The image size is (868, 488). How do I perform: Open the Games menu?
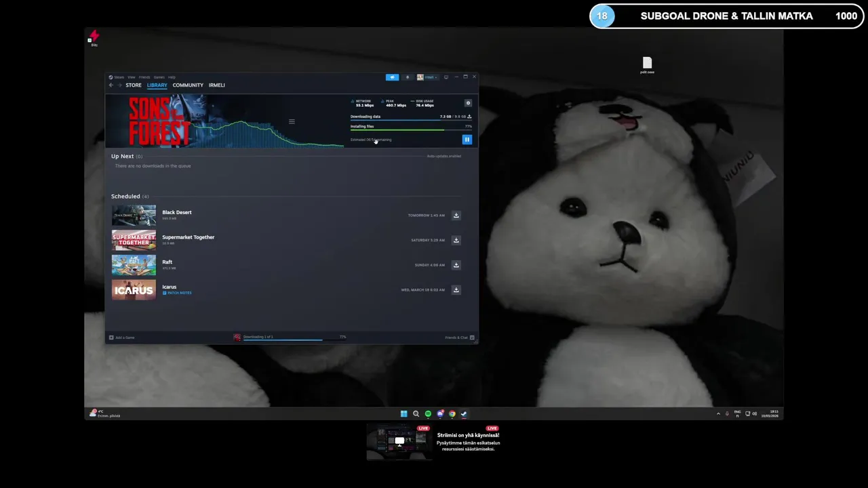click(159, 77)
